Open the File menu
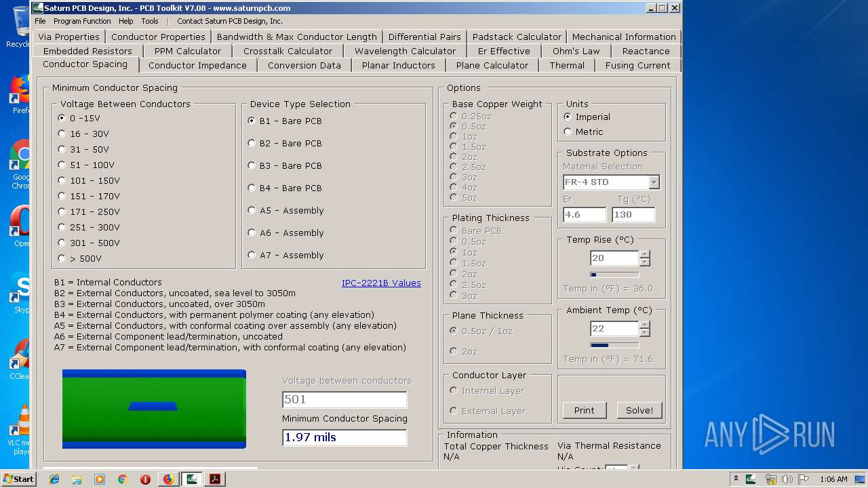The height and width of the screenshot is (488, 868). point(41,21)
